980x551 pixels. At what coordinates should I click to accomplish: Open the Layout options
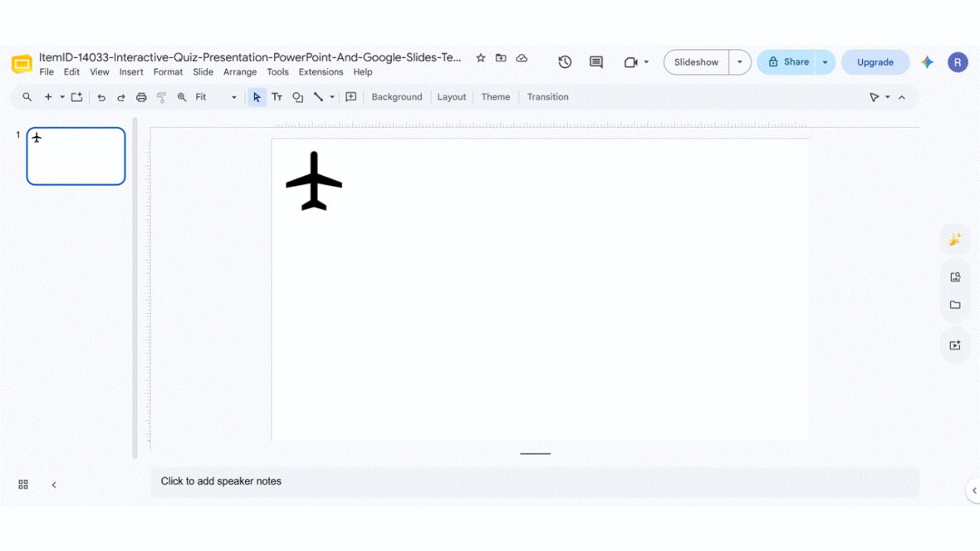[x=452, y=97]
